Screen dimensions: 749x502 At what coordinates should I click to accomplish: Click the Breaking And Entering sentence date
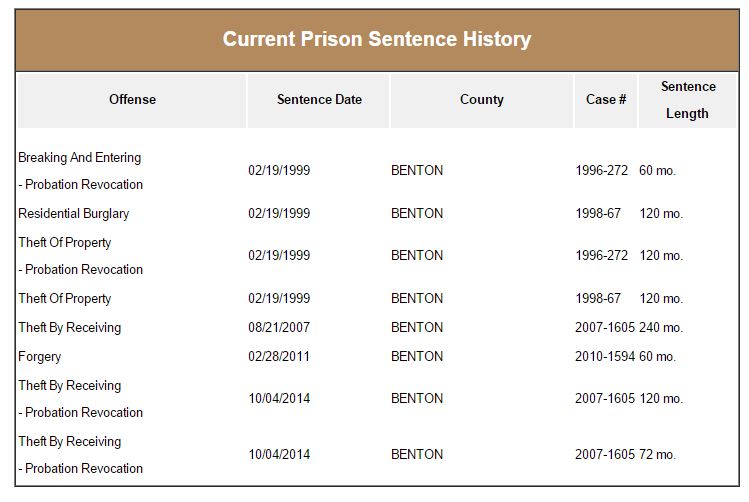[279, 171]
